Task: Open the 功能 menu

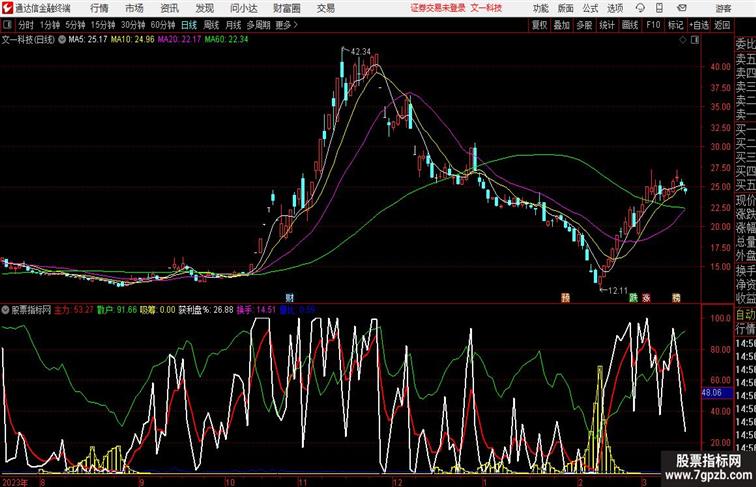Action: [540, 8]
